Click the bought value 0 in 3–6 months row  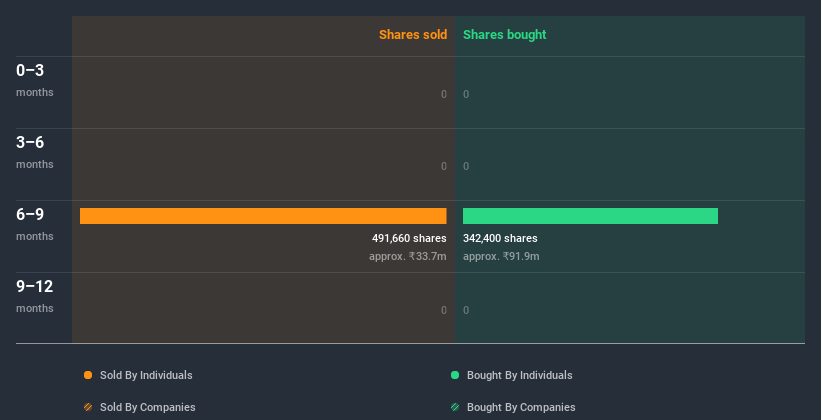466,167
